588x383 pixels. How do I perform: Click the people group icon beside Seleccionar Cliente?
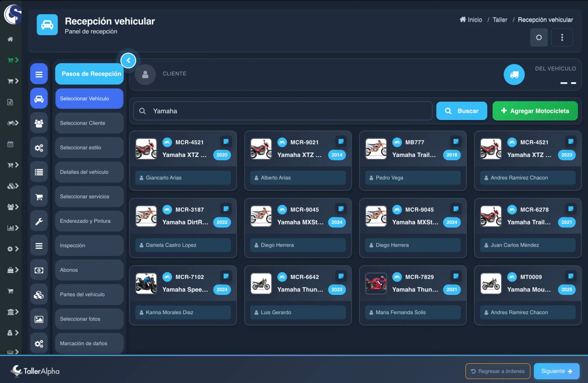[39, 123]
